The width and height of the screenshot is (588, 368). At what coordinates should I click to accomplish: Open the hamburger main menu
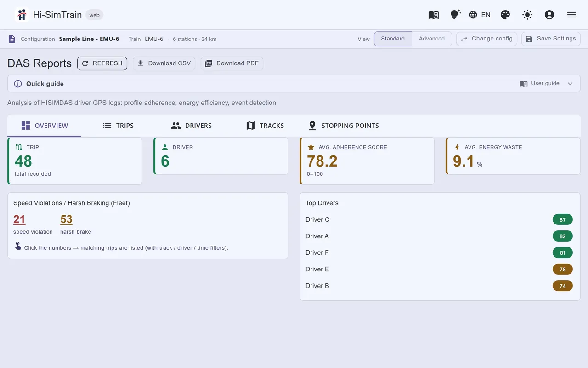[x=571, y=15]
